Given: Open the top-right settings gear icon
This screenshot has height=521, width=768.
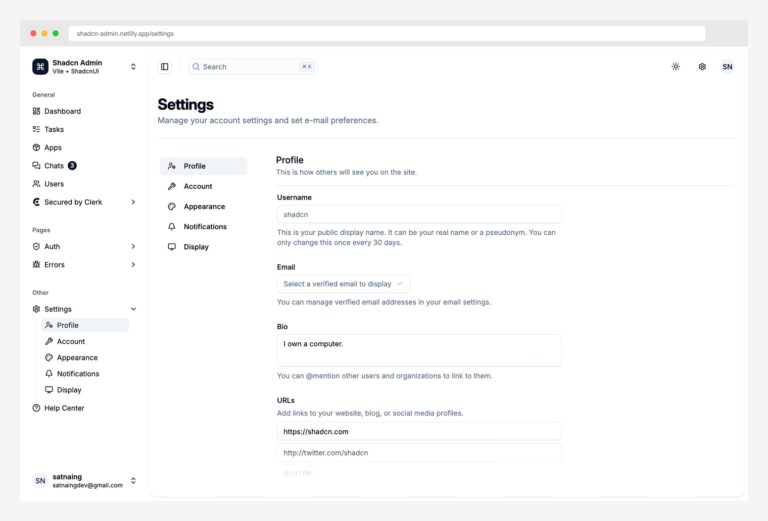Looking at the screenshot, I should click(x=702, y=67).
